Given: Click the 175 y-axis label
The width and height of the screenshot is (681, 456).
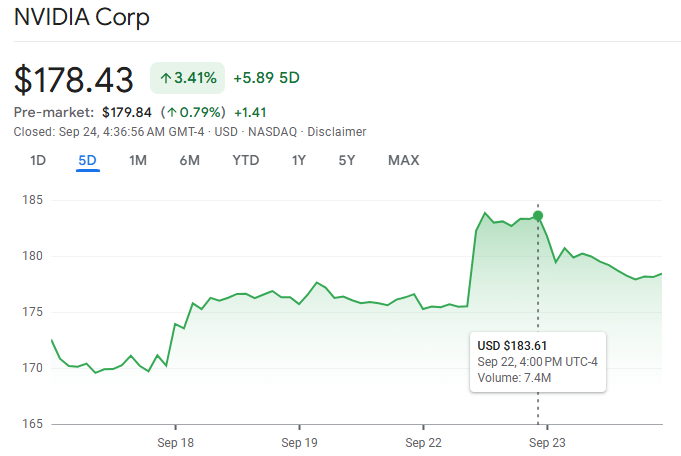Looking at the screenshot, I should click(33, 312).
